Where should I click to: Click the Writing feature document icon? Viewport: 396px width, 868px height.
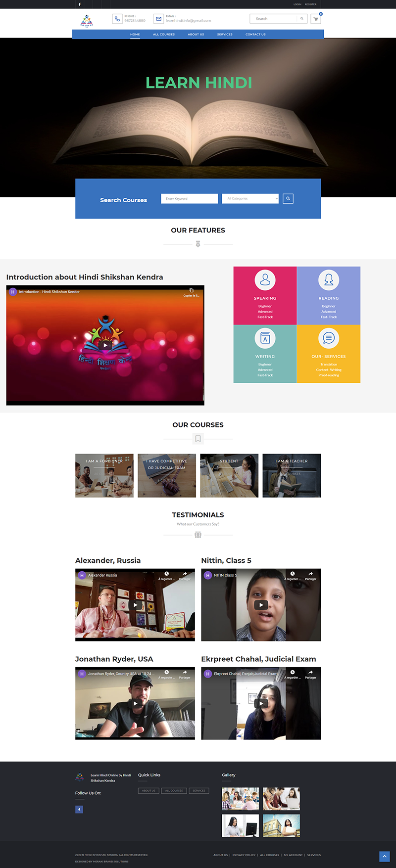(x=265, y=338)
